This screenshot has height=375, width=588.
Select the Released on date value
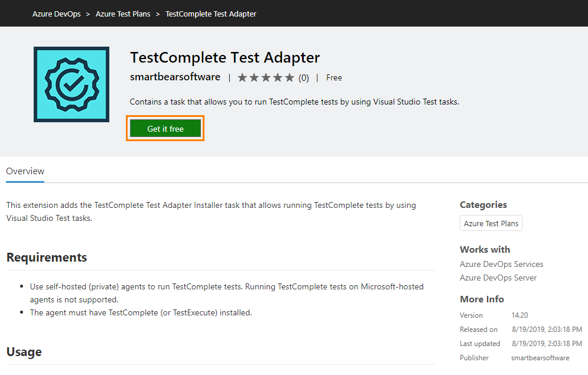(x=547, y=329)
